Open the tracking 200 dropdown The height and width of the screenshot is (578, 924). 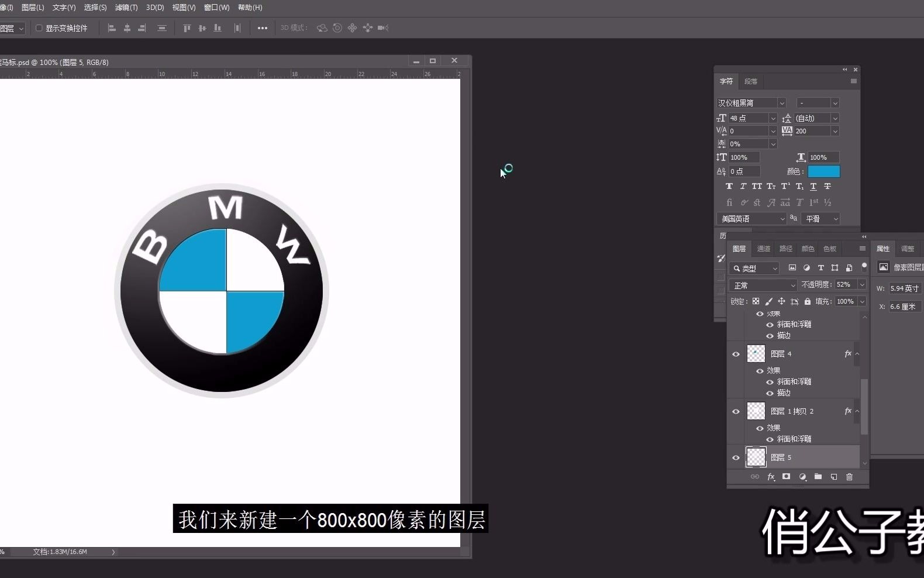pos(835,131)
